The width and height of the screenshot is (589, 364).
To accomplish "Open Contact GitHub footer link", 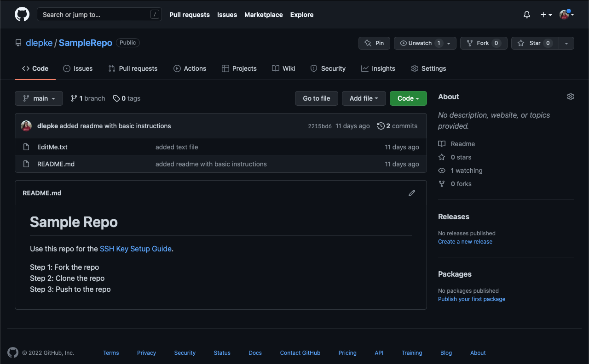I will tap(300, 353).
